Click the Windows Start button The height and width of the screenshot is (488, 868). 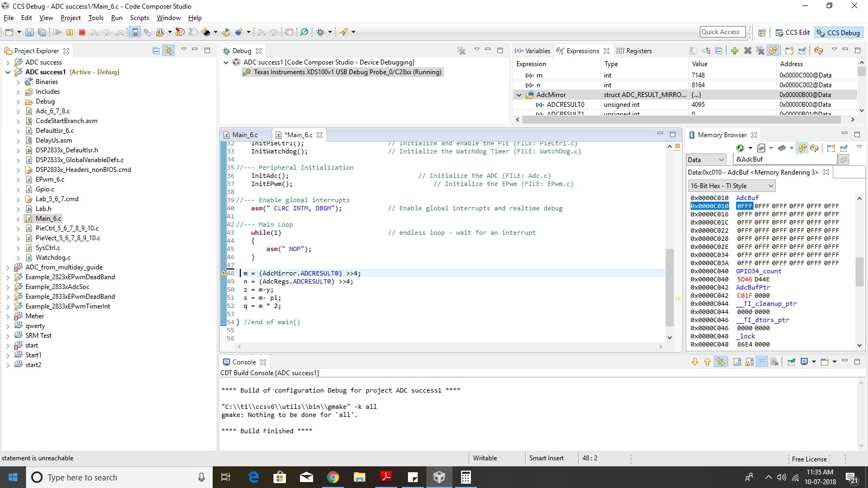click(x=13, y=477)
